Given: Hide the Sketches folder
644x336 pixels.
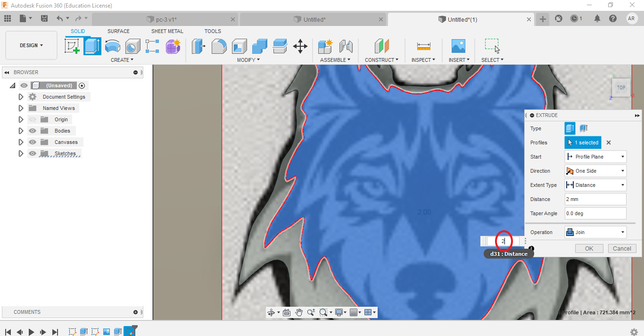Looking at the screenshot, I should [x=33, y=153].
